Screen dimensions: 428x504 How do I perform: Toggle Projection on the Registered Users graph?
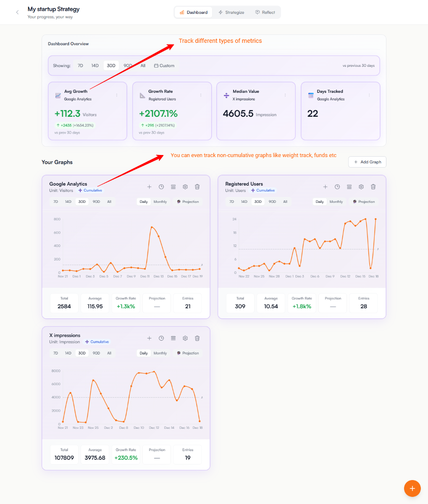[364, 202]
